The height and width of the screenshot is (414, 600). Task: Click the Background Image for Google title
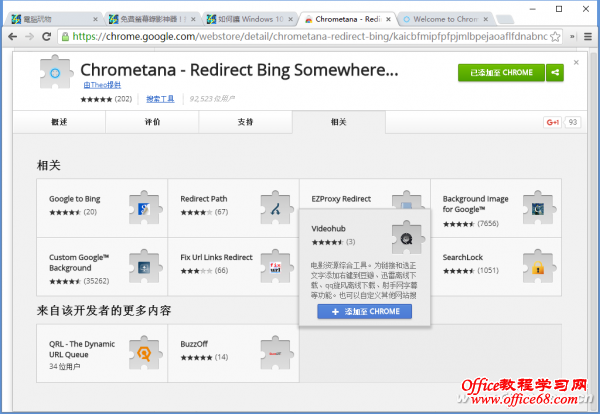pyautogui.click(x=476, y=204)
